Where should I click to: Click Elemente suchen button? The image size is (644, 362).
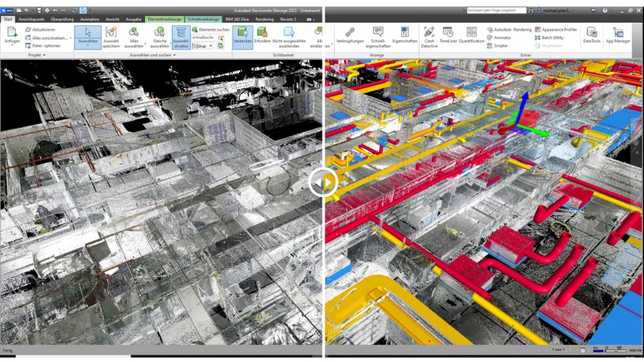[x=210, y=29]
